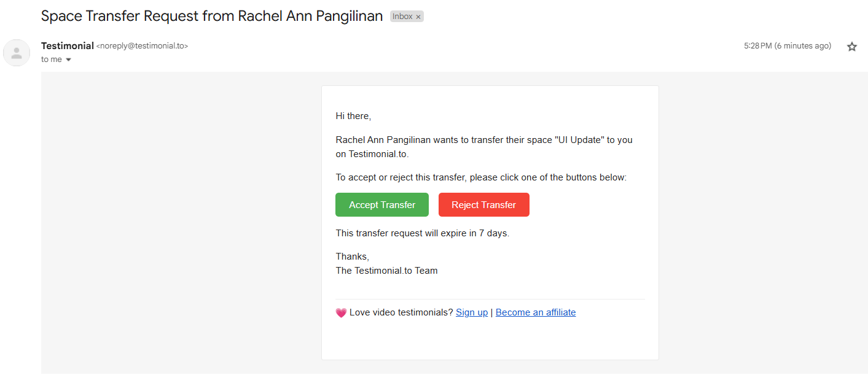The image size is (868, 375).
Task: Click 'This transfer request will expire in 7 days.'
Action: point(423,233)
